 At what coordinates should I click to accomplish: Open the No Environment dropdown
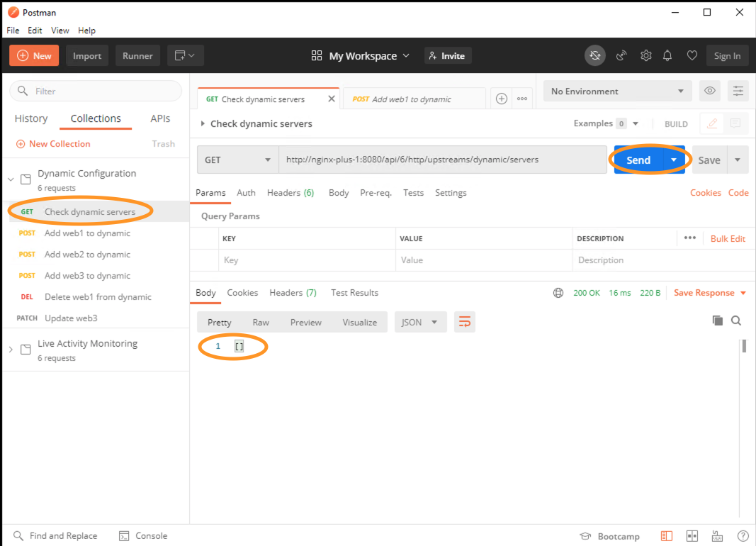(x=617, y=91)
